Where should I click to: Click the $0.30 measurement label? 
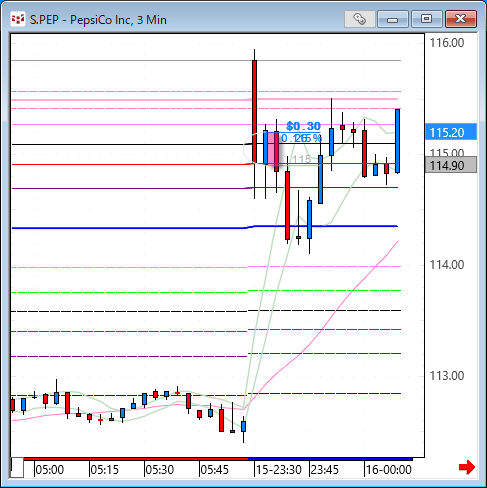(303, 126)
